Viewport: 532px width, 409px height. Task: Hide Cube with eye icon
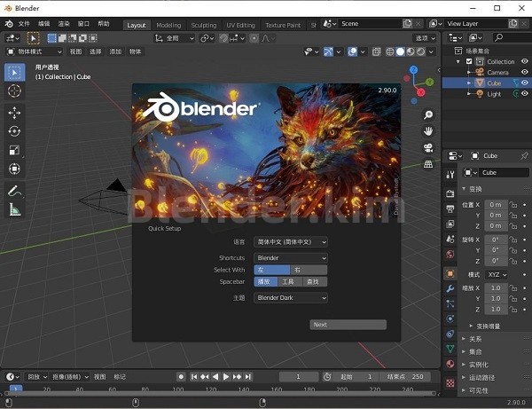pos(525,83)
